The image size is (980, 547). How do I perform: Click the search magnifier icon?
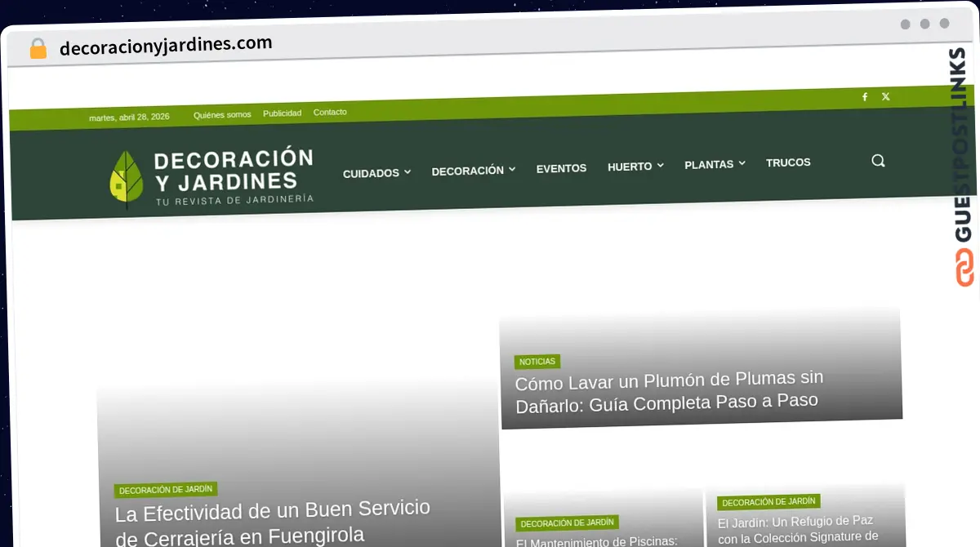878,161
